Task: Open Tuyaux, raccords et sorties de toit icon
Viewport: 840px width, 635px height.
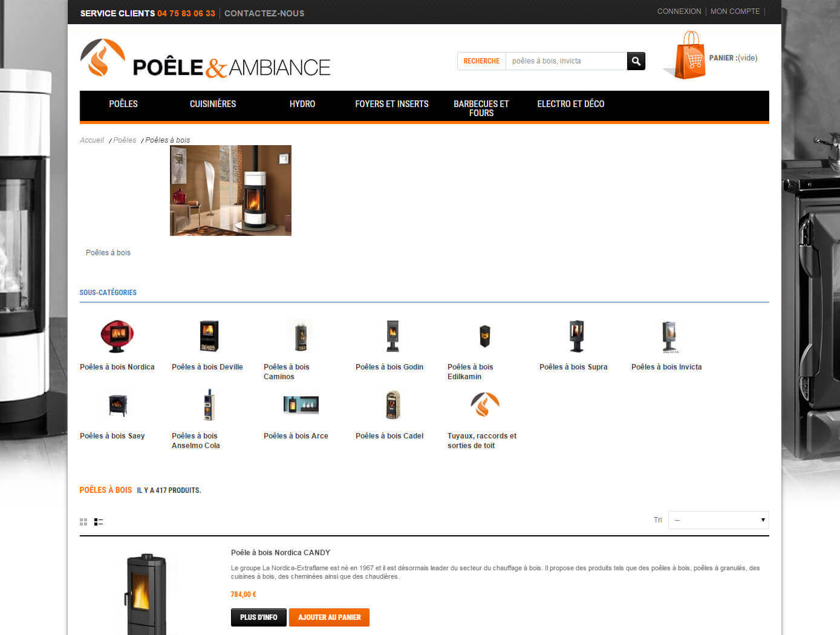Action: (x=484, y=405)
